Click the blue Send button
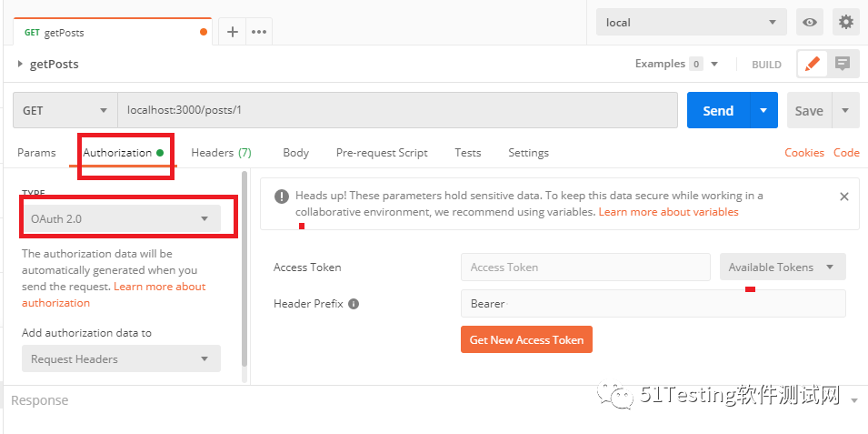Screen dimensions: 868x434 click(717, 110)
